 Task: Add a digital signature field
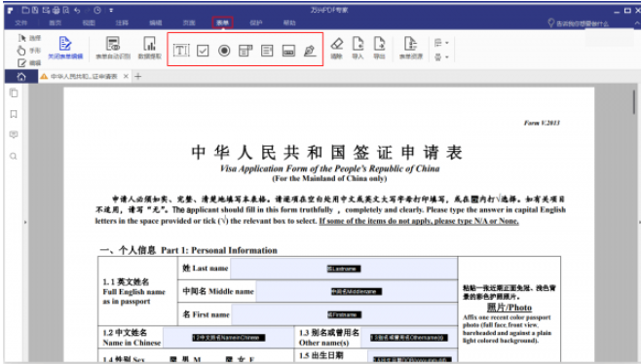pos(310,51)
